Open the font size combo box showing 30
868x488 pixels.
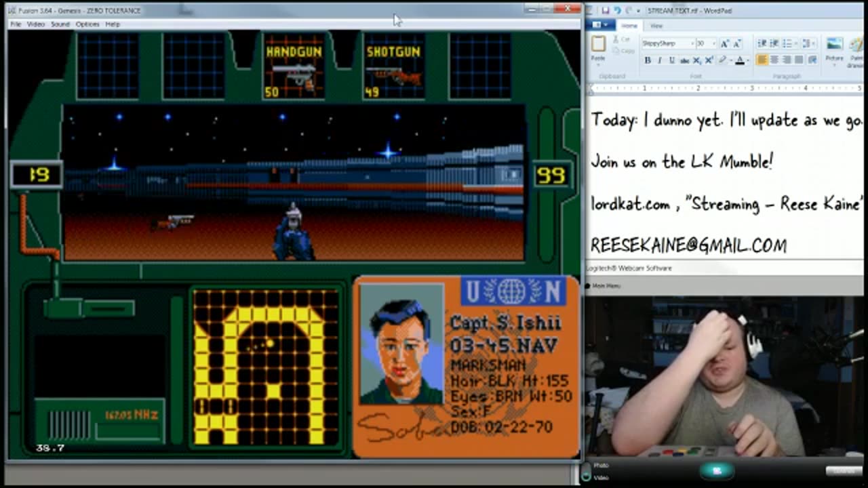point(706,43)
